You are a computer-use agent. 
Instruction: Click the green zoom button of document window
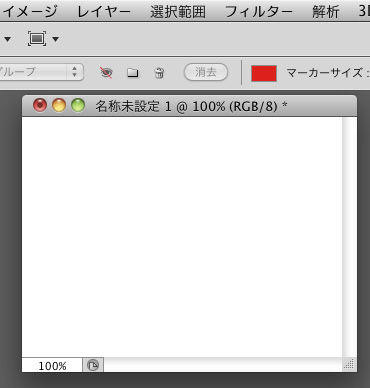[x=78, y=106]
